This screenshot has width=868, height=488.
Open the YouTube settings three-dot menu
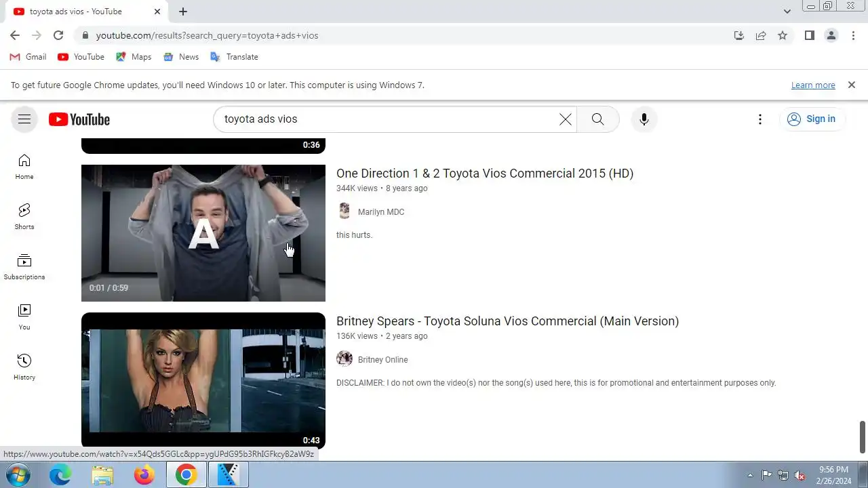click(760, 119)
